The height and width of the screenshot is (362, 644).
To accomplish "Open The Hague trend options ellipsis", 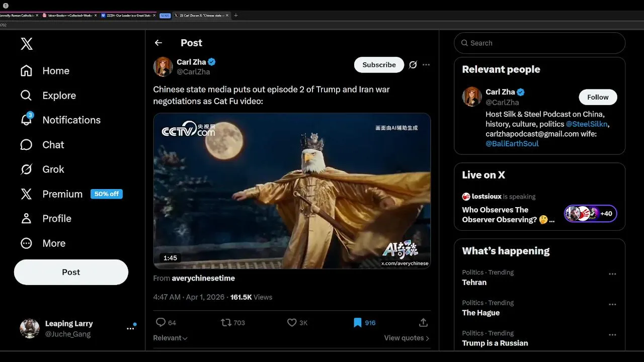I will [612, 304].
